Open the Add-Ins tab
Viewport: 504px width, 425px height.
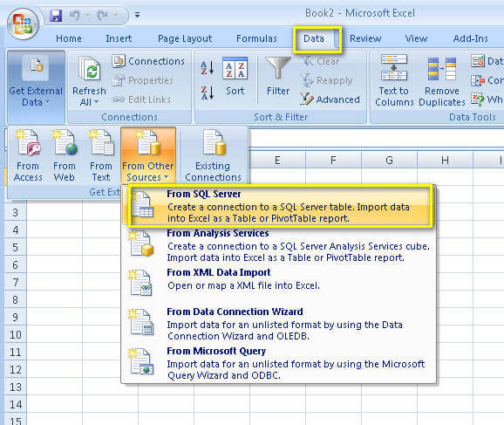click(470, 38)
